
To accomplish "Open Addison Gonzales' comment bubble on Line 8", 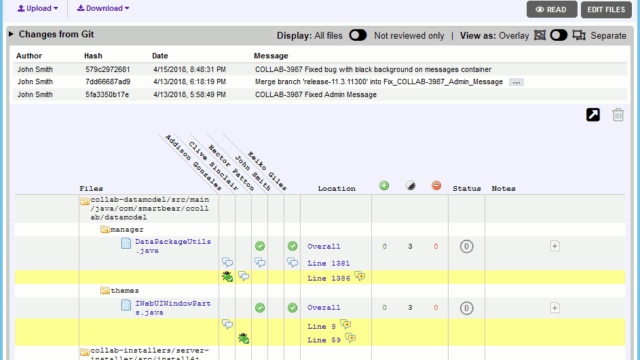I will coord(227,324).
